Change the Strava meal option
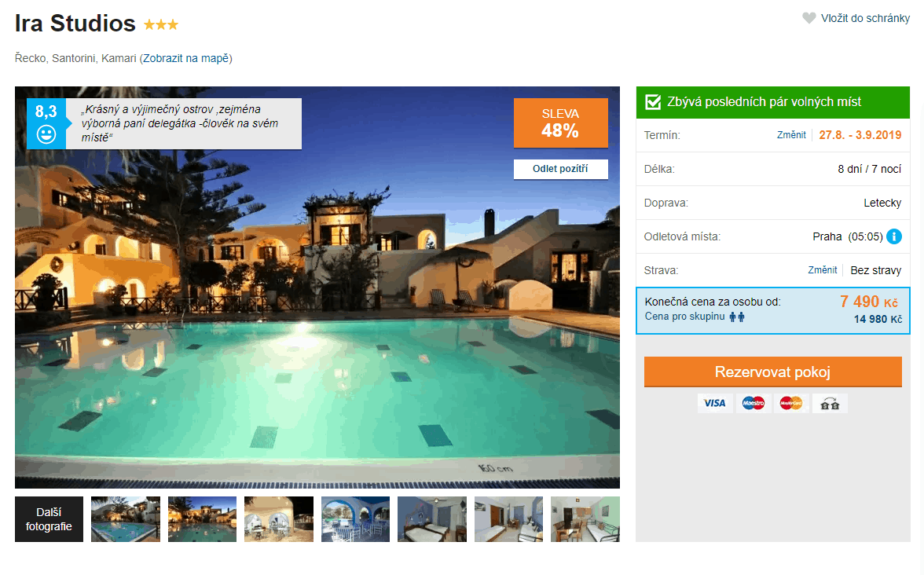The width and height of the screenshot is (924, 575). pyautogui.click(x=822, y=270)
